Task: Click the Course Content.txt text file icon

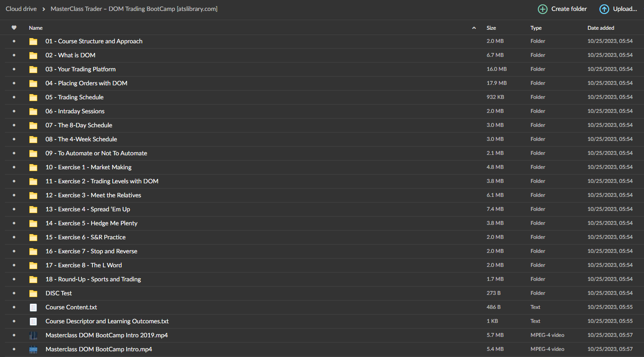Action: click(x=33, y=308)
